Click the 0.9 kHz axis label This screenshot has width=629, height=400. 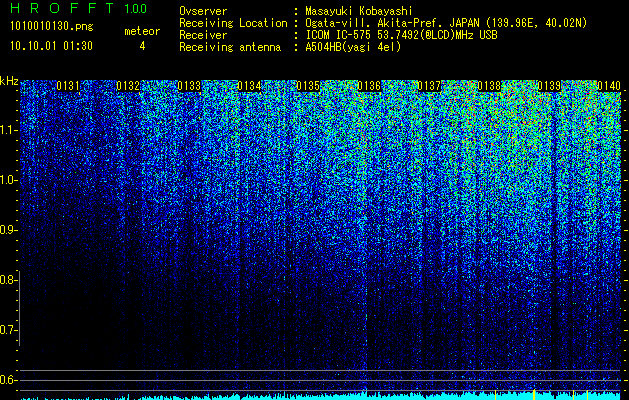[x=8, y=230]
